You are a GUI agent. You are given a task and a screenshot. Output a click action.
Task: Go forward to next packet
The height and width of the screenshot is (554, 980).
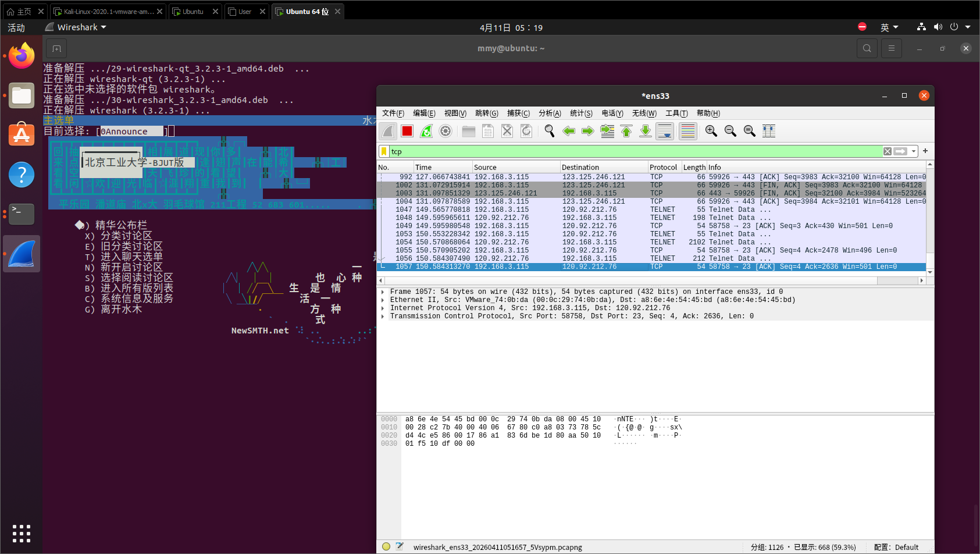click(588, 131)
